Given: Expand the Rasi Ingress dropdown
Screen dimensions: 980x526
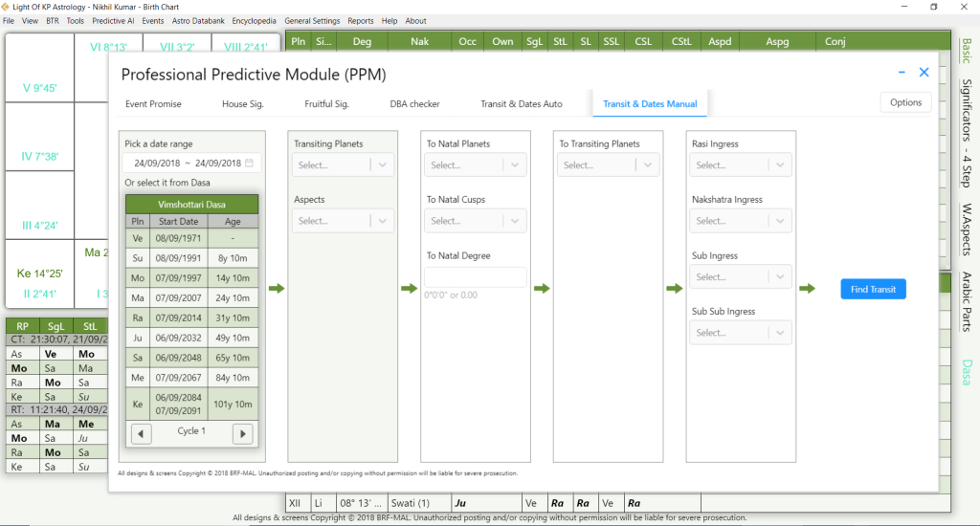Looking at the screenshot, I should pos(742,165).
